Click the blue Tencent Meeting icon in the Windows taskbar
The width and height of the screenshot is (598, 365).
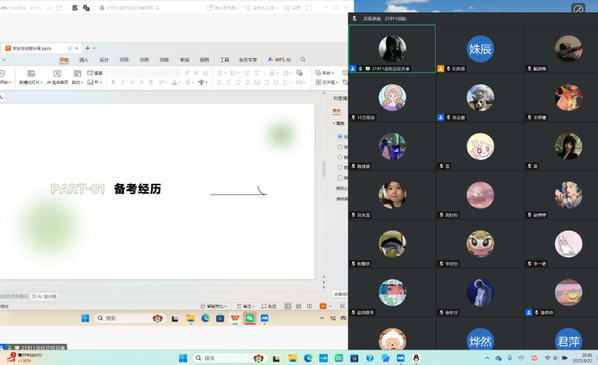[400, 358]
